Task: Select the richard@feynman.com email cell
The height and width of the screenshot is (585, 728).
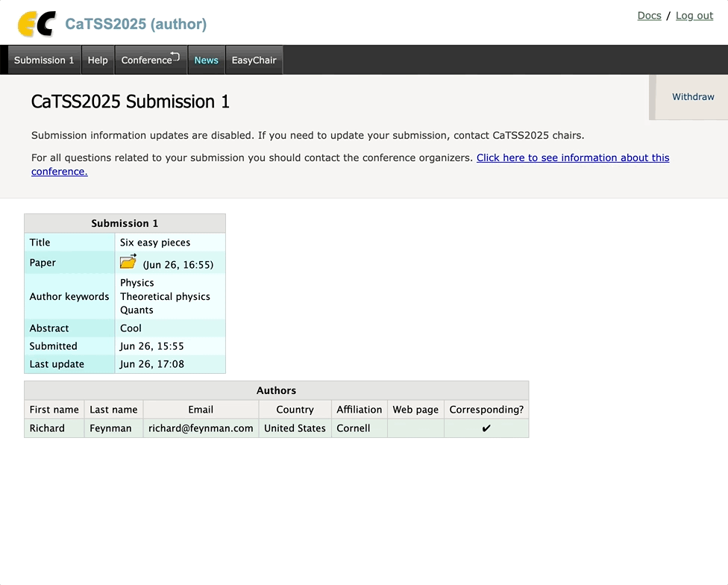Action: point(201,428)
